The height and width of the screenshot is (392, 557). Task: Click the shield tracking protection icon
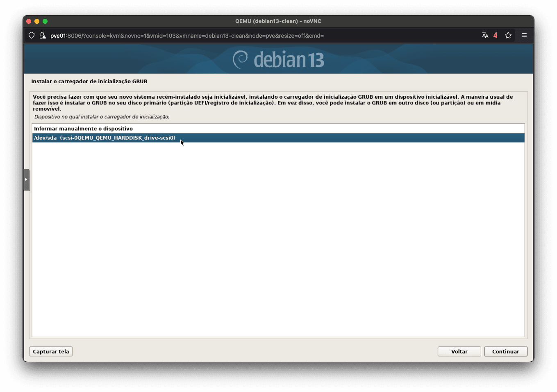[32, 36]
